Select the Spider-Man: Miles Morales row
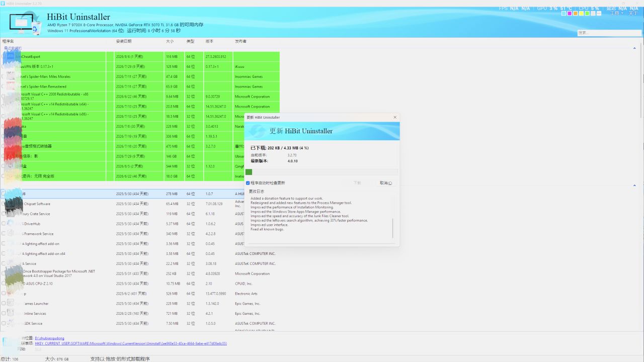 pyautogui.click(x=140, y=76)
